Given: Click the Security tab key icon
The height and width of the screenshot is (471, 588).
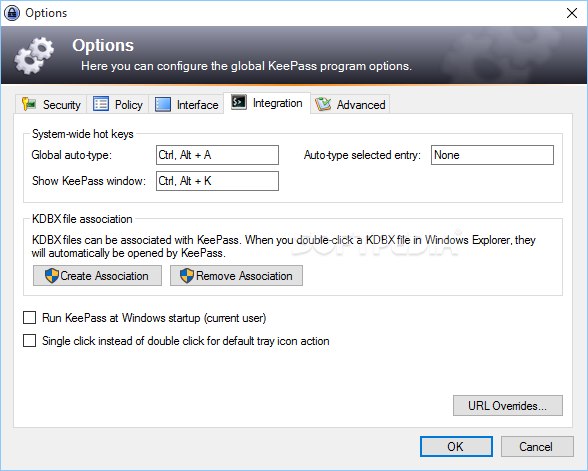Looking at the screenshot, I should coord(28,104).
